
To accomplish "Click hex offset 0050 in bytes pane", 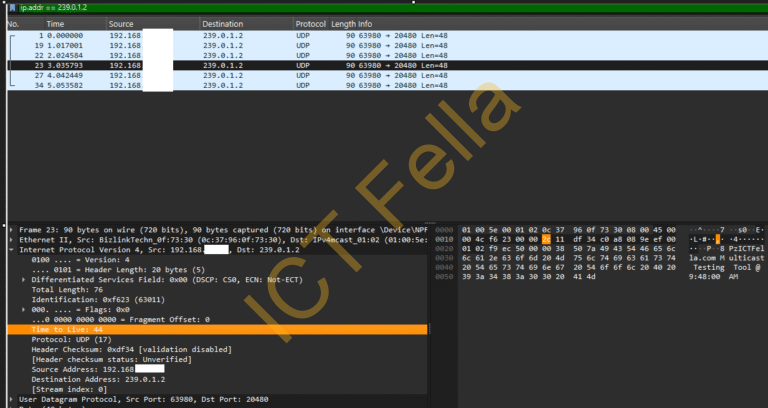I will [x=444, y=276].
